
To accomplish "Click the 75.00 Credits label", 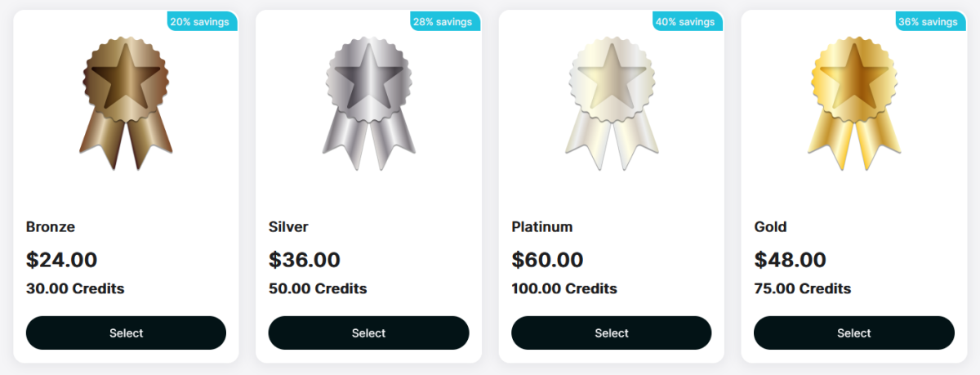I will (x=803, y=288).
